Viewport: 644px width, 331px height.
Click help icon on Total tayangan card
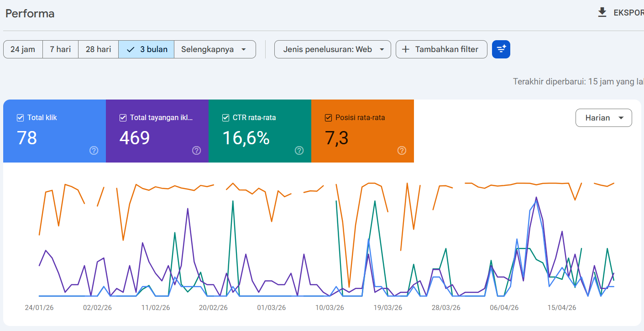tap(197, 151)
